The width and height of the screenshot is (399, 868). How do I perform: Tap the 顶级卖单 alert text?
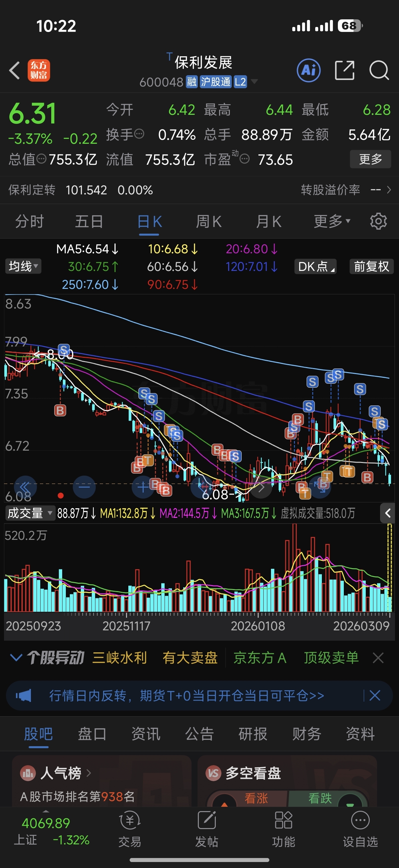(331, 658)
